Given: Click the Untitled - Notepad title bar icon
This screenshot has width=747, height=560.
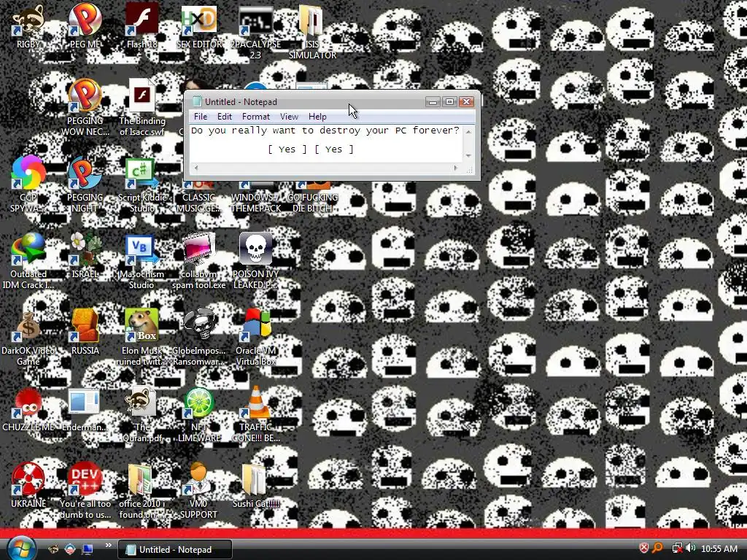Looking at the screenshot, I should (197, 102).
